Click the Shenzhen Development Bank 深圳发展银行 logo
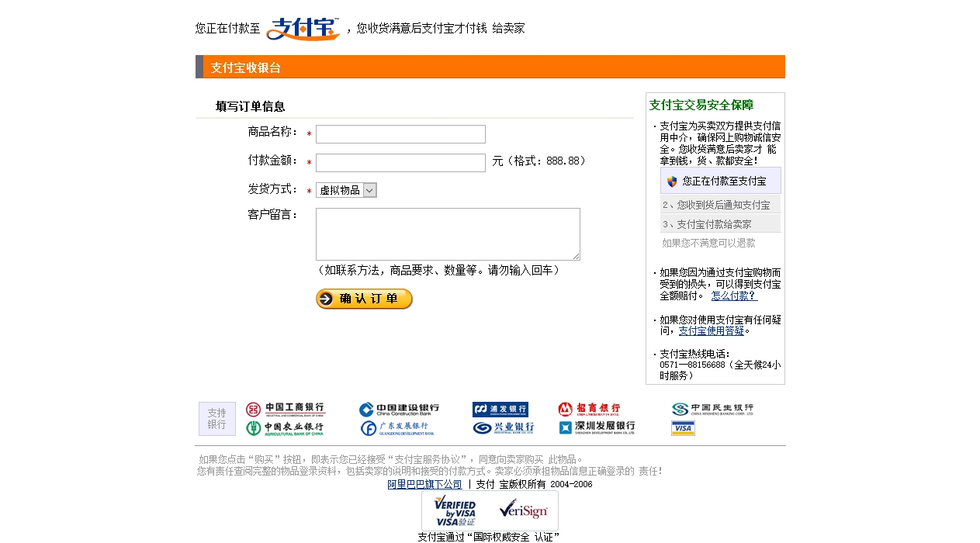The width and height of the screenshot is (980, 543). coord(597,428)
